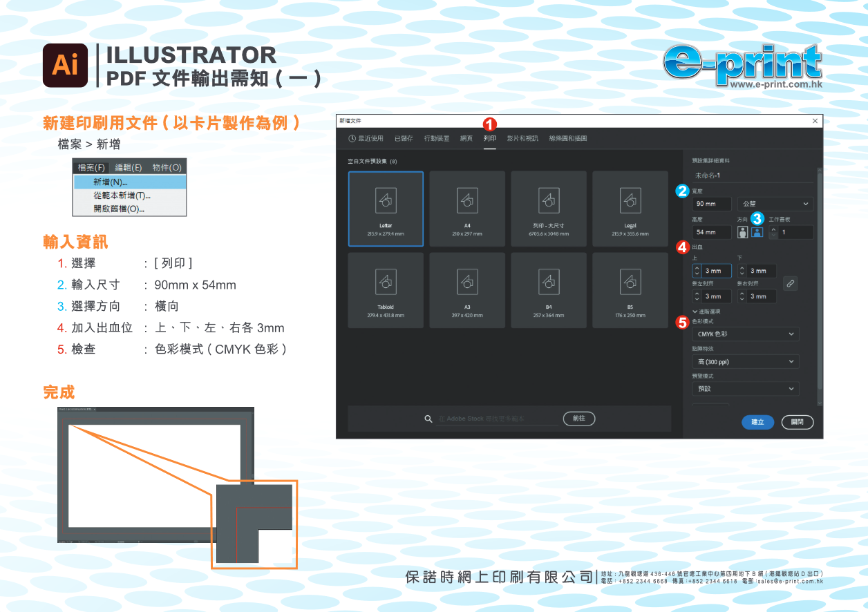
Task: Click the 前往 go button
Action: 578,419
